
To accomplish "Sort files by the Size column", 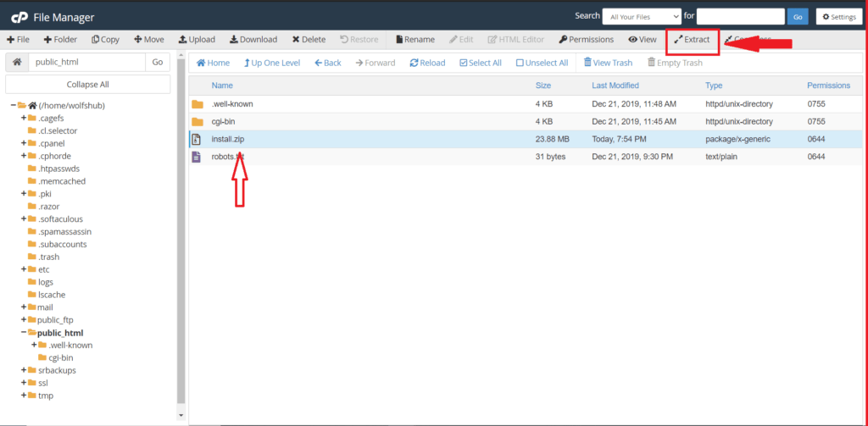I will coord(543,86).
